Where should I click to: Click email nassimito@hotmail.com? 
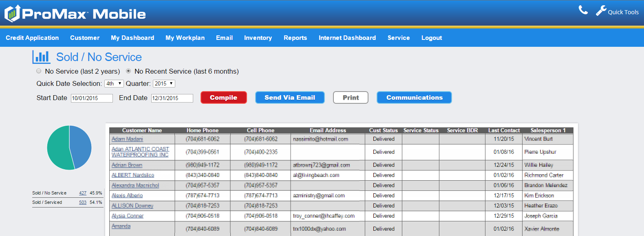[320, 139]
